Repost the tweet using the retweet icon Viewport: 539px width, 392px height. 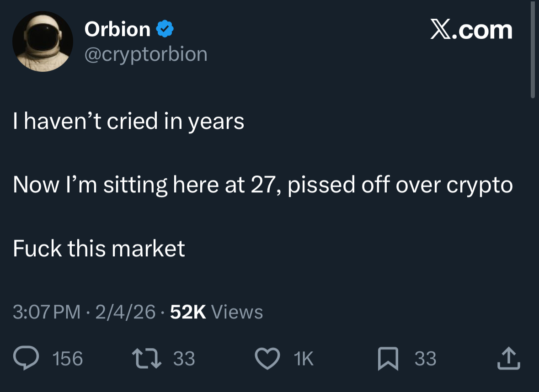[146, 359]
